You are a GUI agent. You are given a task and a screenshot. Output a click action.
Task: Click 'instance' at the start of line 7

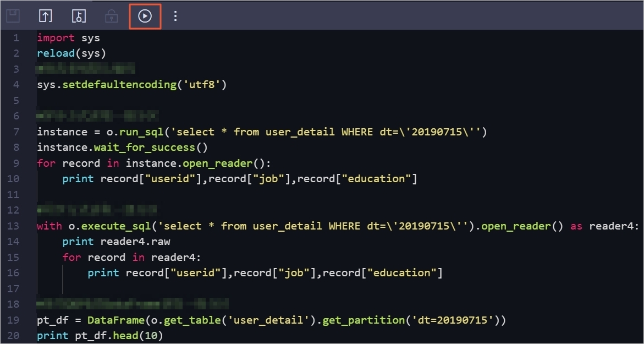(63, 132)
